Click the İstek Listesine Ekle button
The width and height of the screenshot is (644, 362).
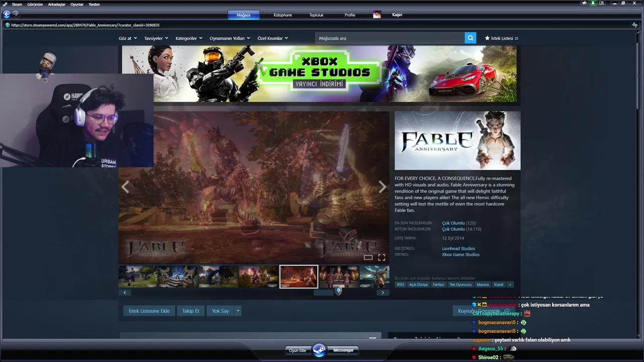[149, 311]
